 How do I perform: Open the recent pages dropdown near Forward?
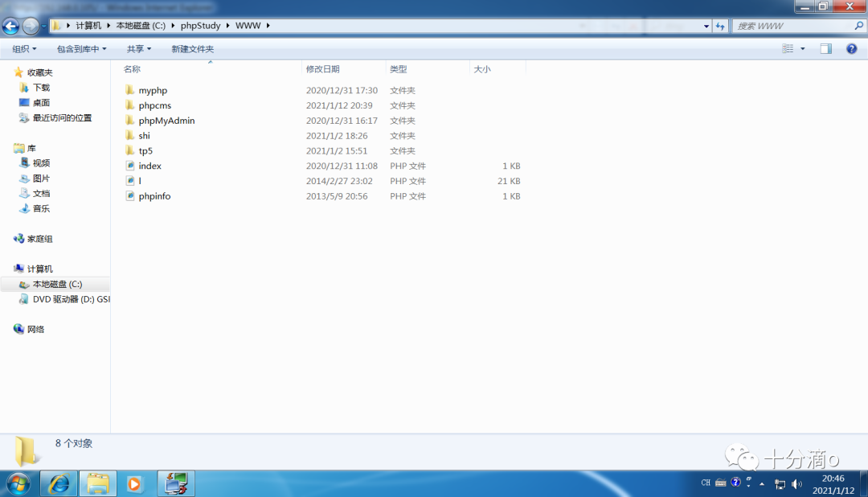(x=43, y=26)
